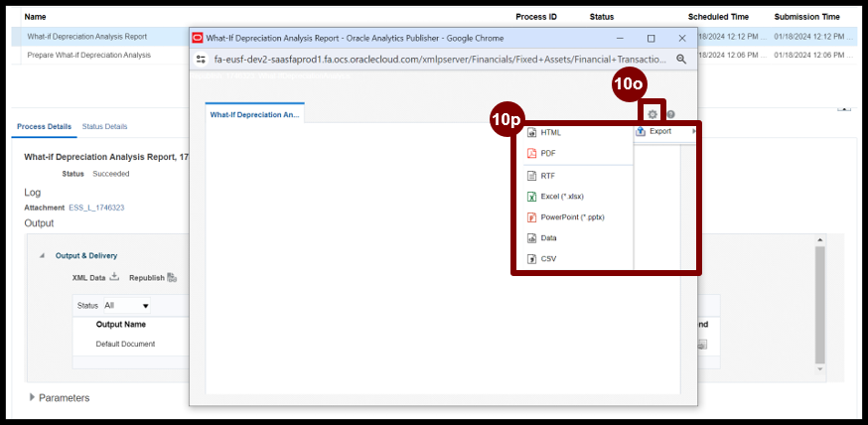Click the help question mark icon

click(671, 114)
